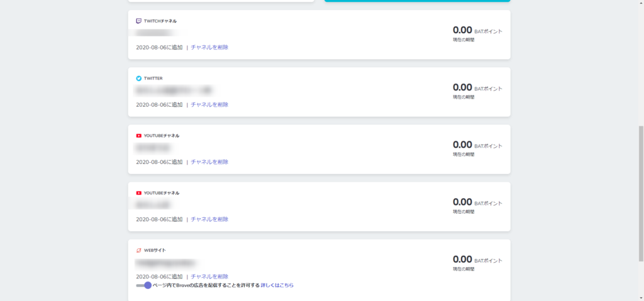Click the 0.00 BAT balance on Twitch card

462,30
